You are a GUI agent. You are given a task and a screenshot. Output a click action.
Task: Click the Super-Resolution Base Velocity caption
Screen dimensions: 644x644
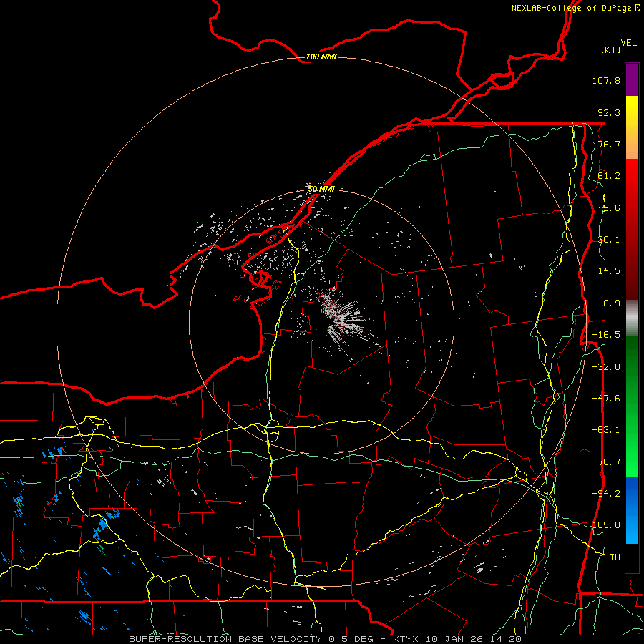coord(325,639)
